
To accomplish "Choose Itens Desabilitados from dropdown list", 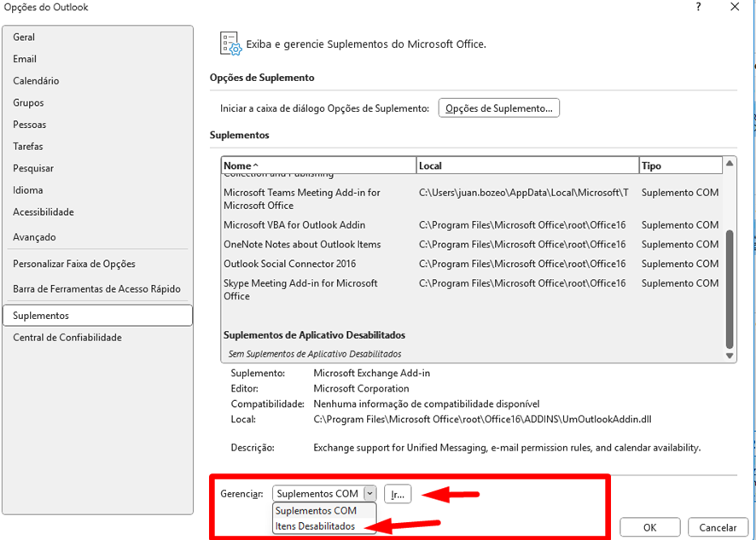I will pyautogui.click(x=315, y=526).
